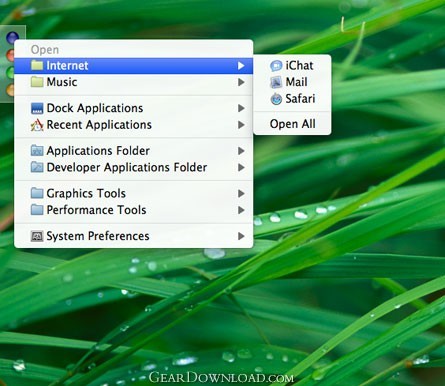Choose the Recent Applications entry
445x386 pixels.
tap(134, 125)
